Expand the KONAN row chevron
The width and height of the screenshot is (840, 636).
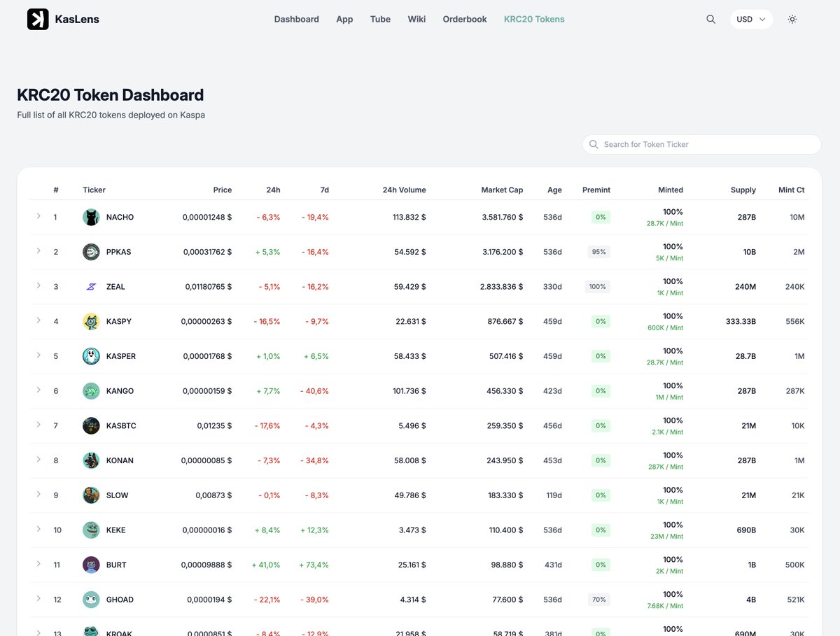38,459
